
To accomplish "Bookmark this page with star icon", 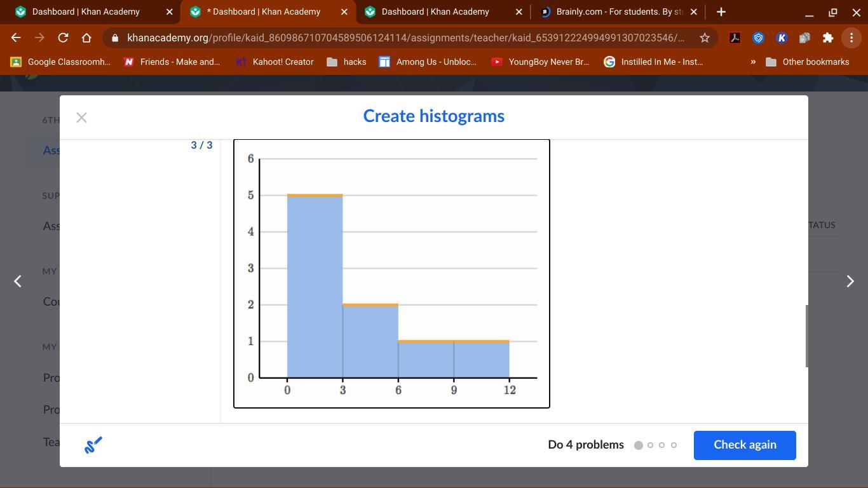I will click(704, 38).
